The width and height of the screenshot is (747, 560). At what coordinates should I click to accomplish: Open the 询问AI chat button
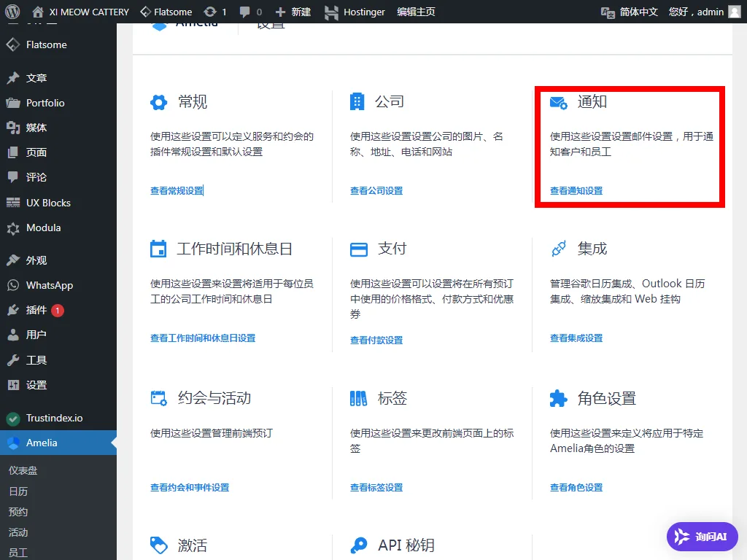click(x=703, y=537)
